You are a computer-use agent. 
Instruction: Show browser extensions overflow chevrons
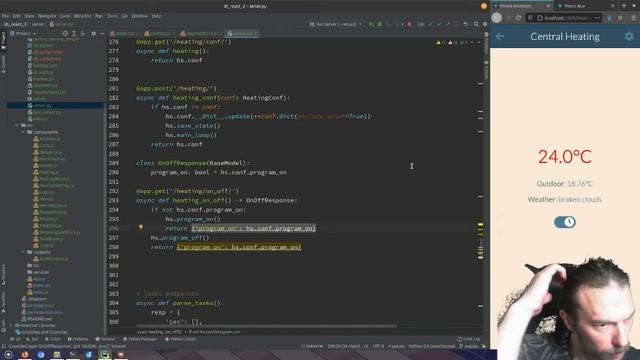[x=620, y=18]
